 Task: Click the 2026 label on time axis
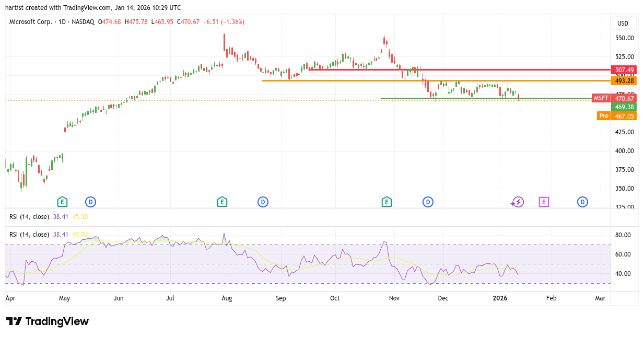point(500,298)
